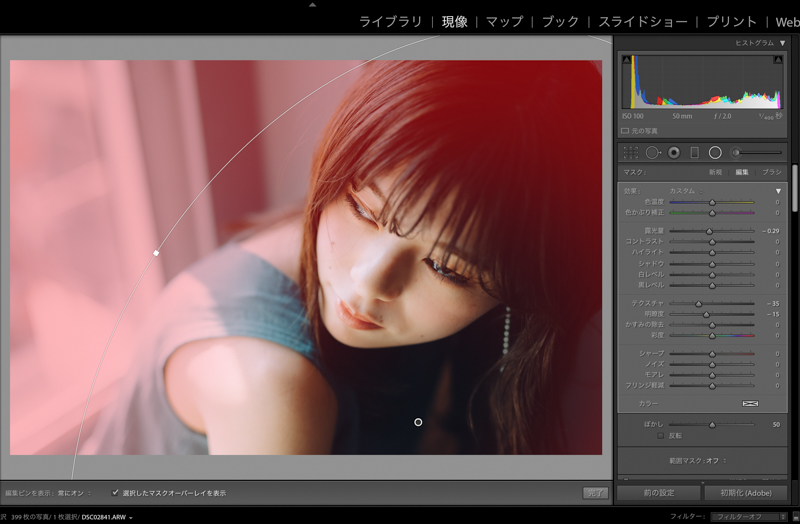Screen dimensions: 800x524
Task: Click the フリンジ軽減 slider handle
Action: [712, 386]
